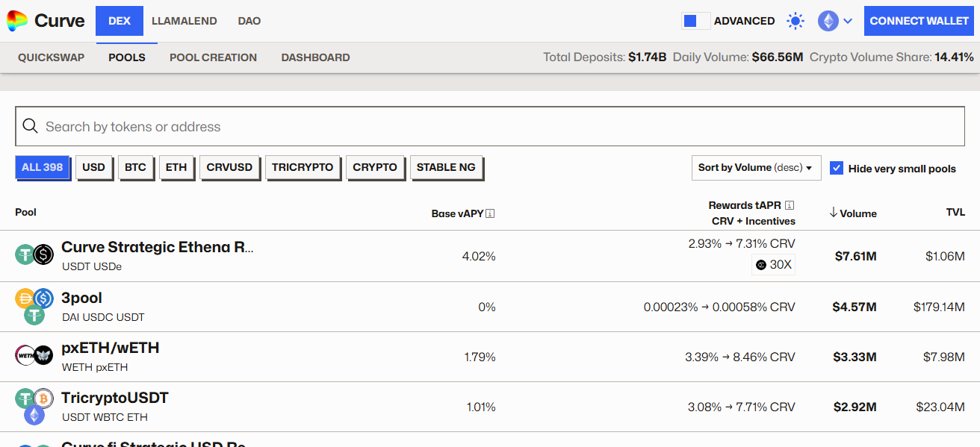Select the POOLS navigation item
Viewport: 980px width, 447px height.
pos(127,57)
